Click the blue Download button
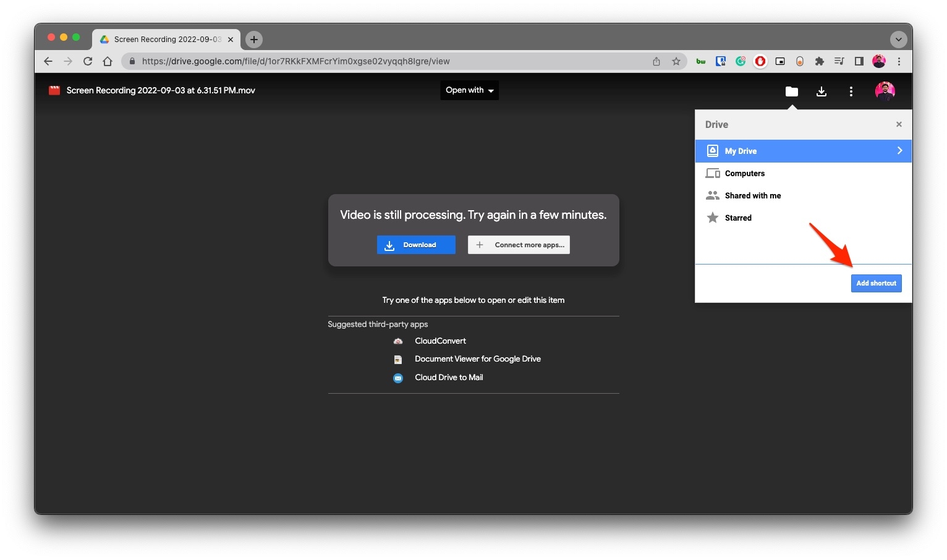This screenshot has width=947, height=560. click(x=416, y=245)
